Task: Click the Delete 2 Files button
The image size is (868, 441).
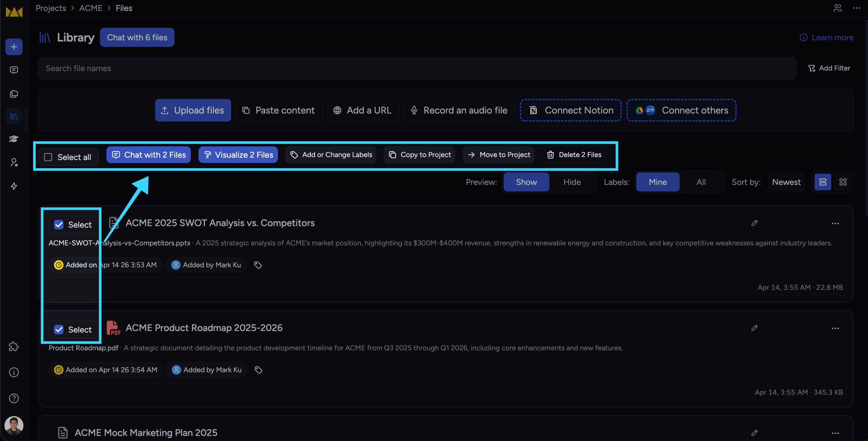Action: pyautogui.click(x=574, y=155)
